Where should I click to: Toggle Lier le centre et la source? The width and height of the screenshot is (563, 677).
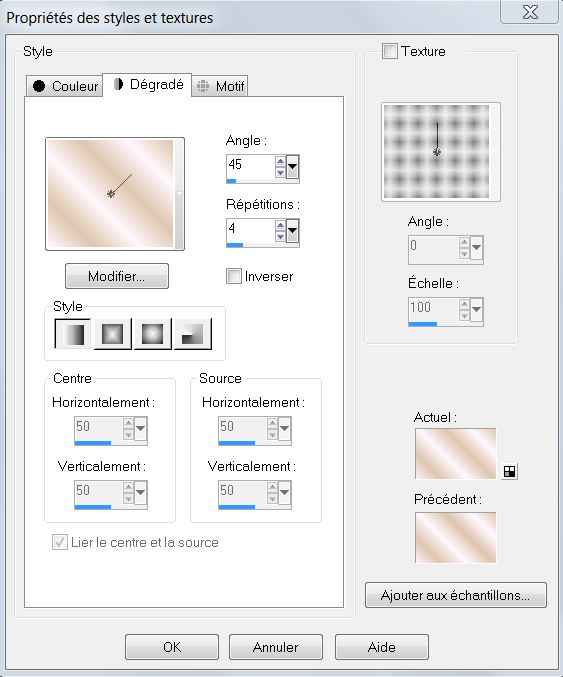[60, 542]
